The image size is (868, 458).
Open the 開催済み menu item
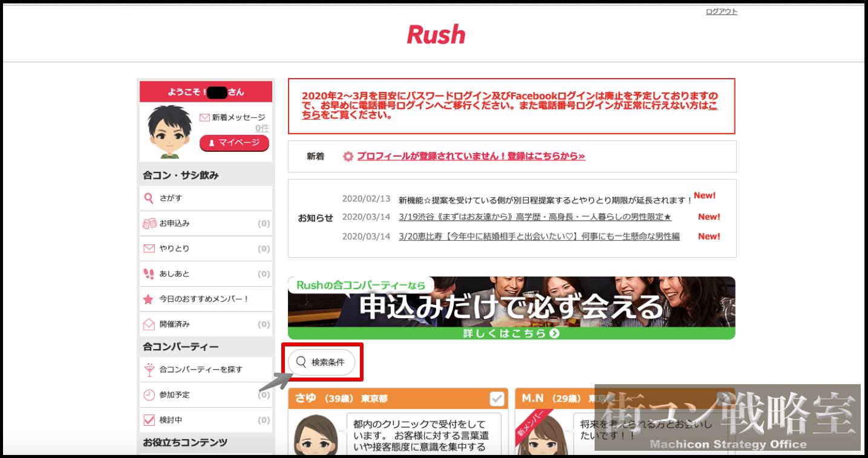(x=206, y=324)
